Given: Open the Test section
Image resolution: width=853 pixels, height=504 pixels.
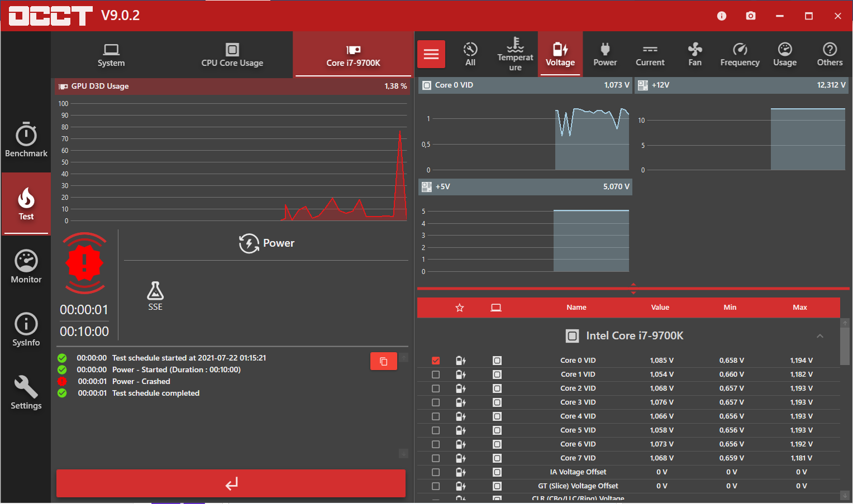Looking at the screenshot, I should pyautogui.click(x=26, y=204).
